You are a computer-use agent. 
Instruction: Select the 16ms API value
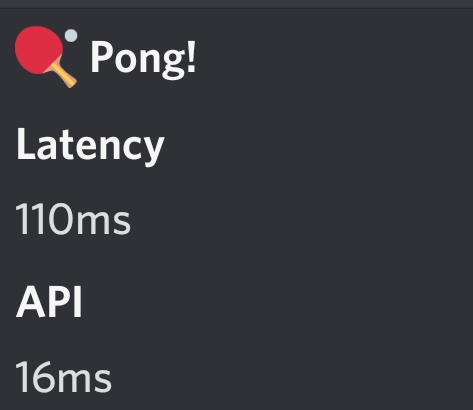coord(63,376)
